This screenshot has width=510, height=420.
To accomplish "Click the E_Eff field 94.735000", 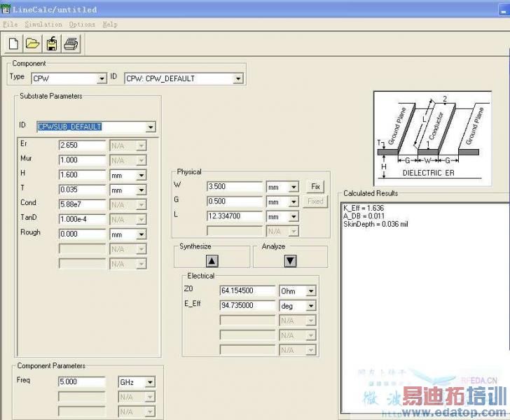I will click(x=247, y=305).
